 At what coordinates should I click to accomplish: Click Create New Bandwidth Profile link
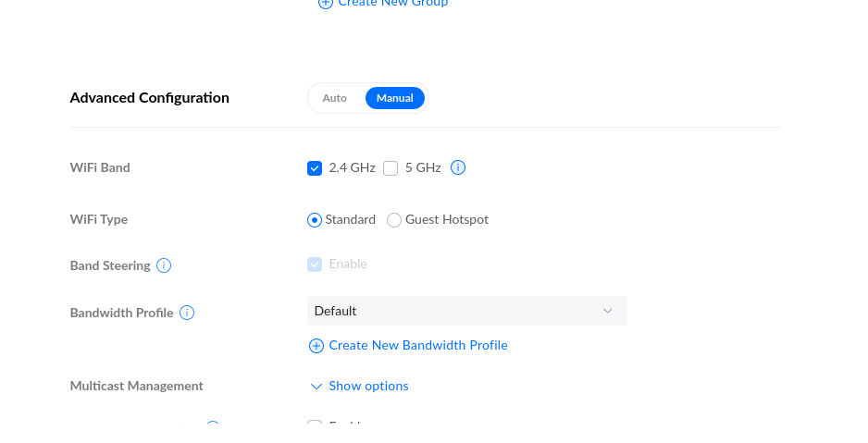pos(418,346)
